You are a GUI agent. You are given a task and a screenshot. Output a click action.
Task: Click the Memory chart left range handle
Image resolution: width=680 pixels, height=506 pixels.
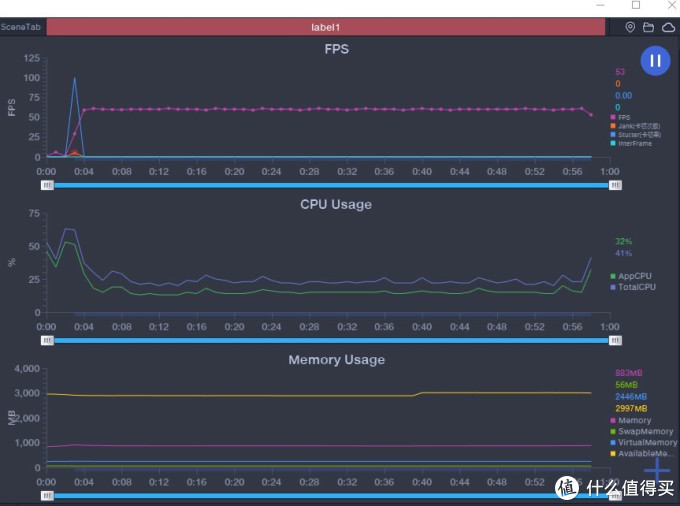click(x=47, y=495)
